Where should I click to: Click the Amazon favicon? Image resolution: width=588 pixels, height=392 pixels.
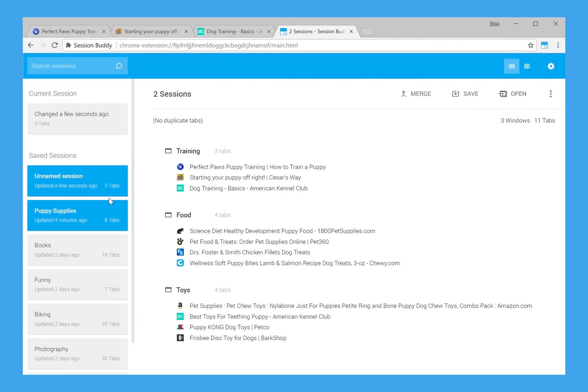[x=180, y=306]
